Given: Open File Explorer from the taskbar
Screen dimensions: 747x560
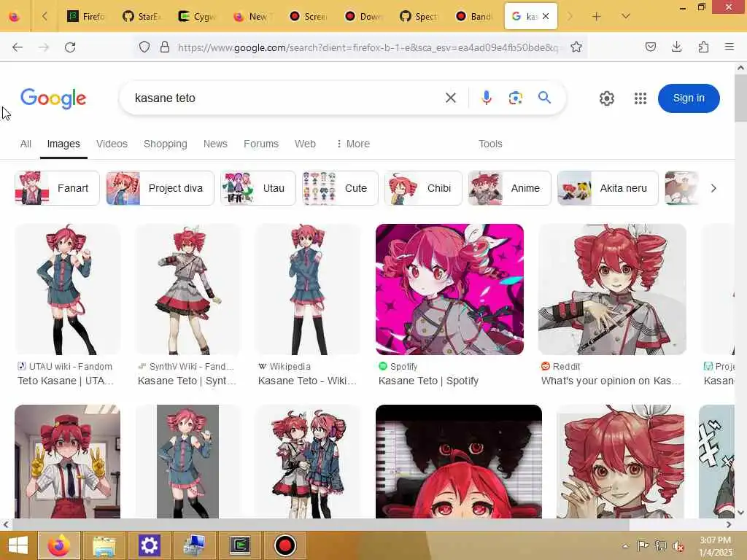Looking at the screenshot, I should coord(104,545).
